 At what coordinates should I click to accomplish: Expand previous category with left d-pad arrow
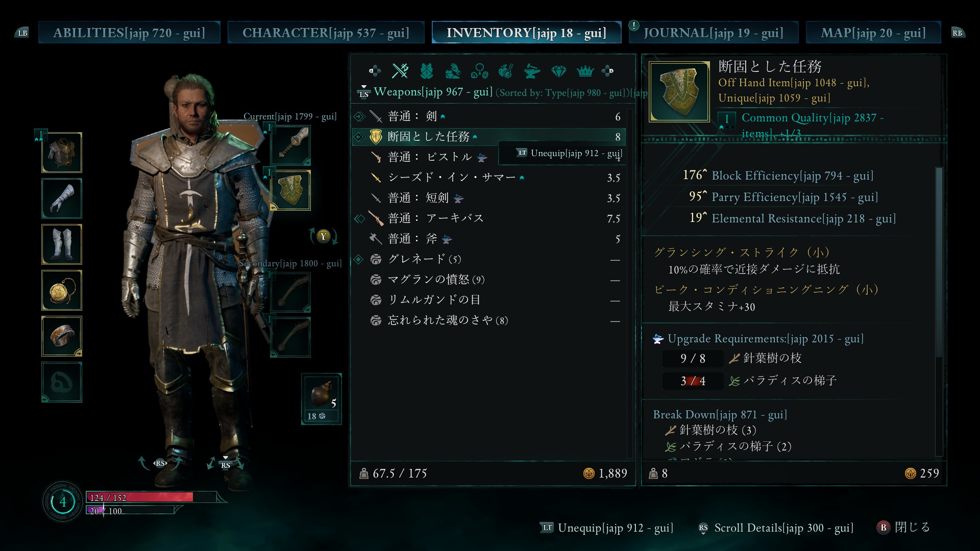click(375, 71)
